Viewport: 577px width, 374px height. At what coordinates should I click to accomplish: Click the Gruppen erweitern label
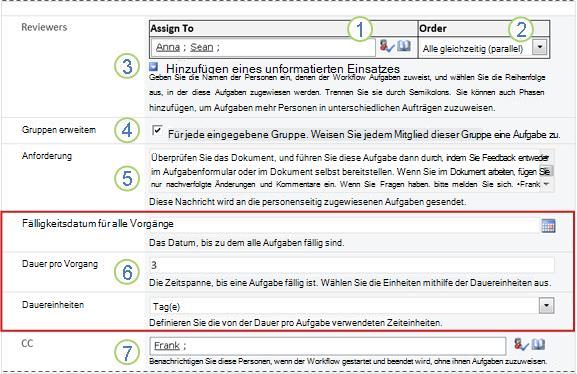coord(59,130)
